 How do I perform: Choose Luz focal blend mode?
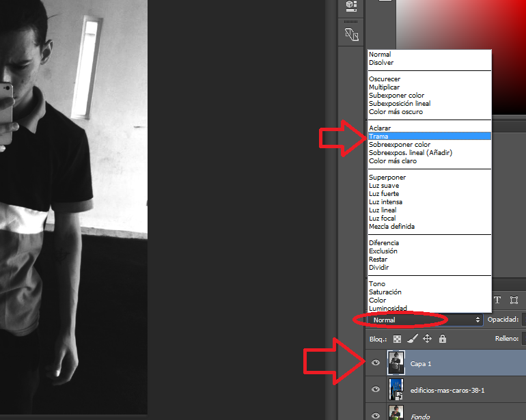430,219
